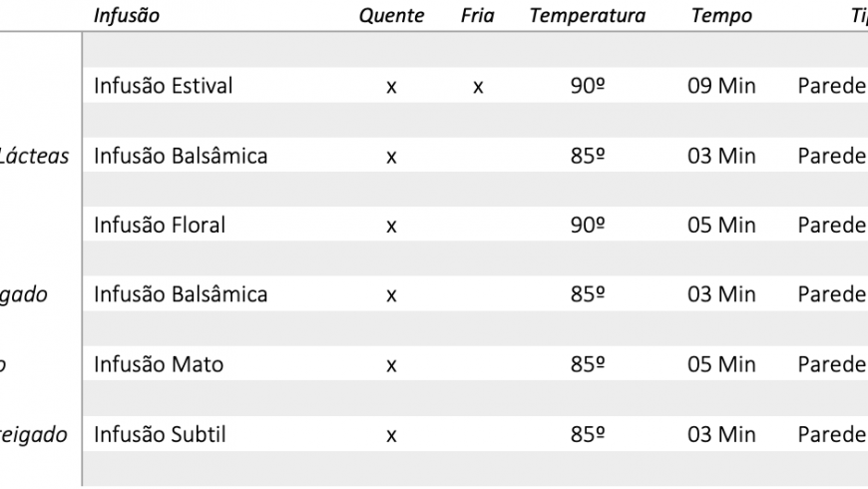Click the Quente column header
The height and width of the screenshot is (489, 868).
tap(391, 16)
